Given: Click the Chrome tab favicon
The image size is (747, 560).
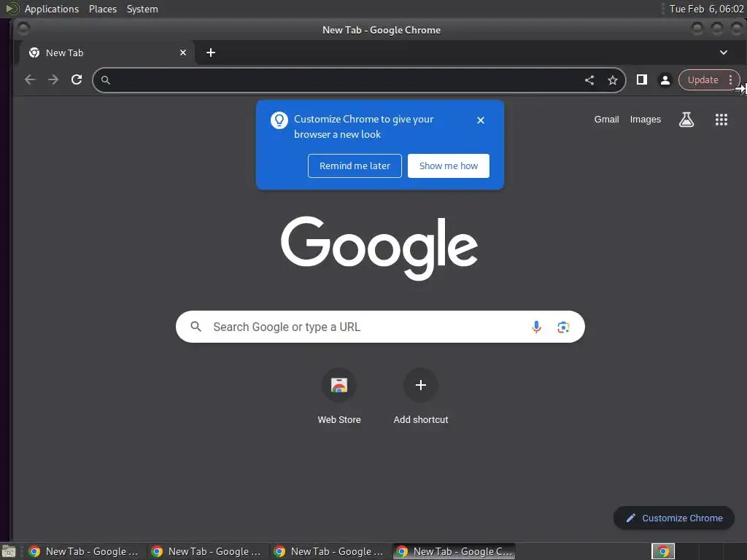Looking at the screenshot, I should click(x=34, y=52).
